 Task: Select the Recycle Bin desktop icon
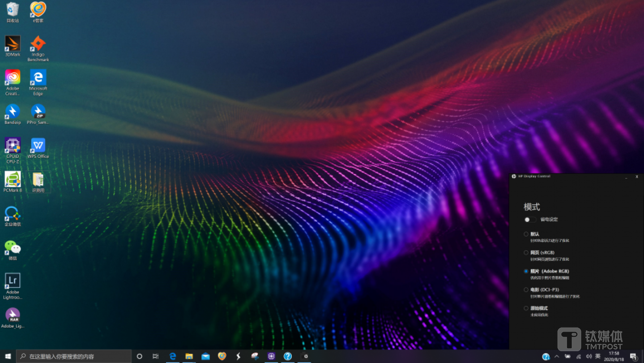[13, 13]
